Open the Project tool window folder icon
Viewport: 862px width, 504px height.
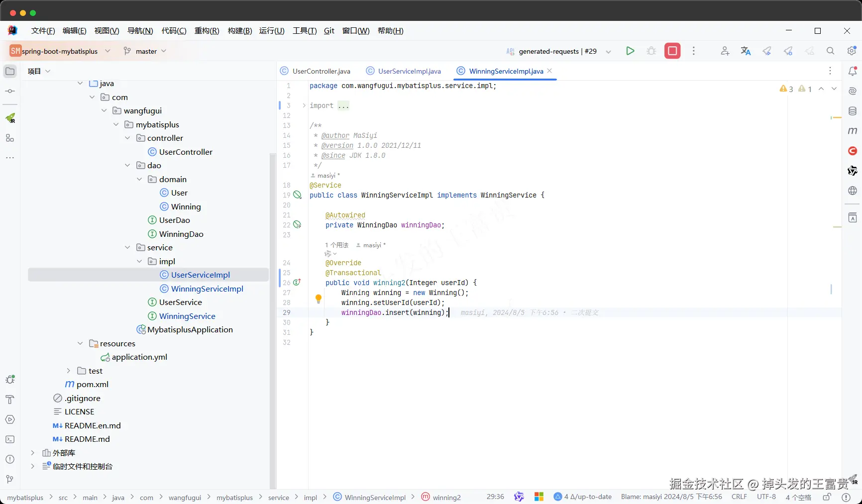(x=10, y=71)
